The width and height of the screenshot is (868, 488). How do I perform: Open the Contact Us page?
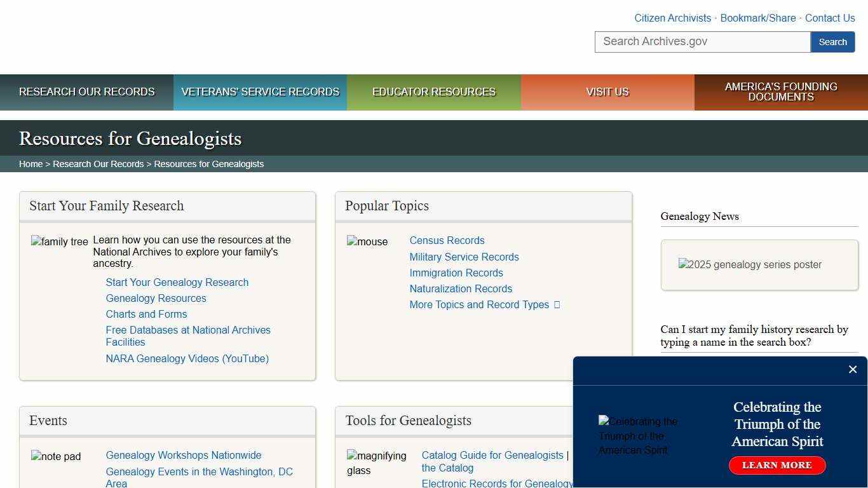click(x=830, y=18)
